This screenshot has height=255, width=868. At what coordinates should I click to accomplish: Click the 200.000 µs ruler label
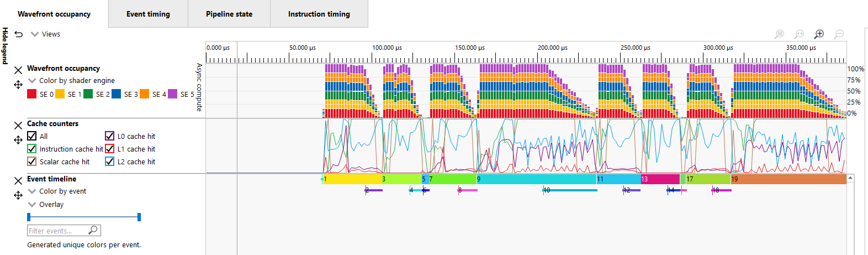coord(552,48)
